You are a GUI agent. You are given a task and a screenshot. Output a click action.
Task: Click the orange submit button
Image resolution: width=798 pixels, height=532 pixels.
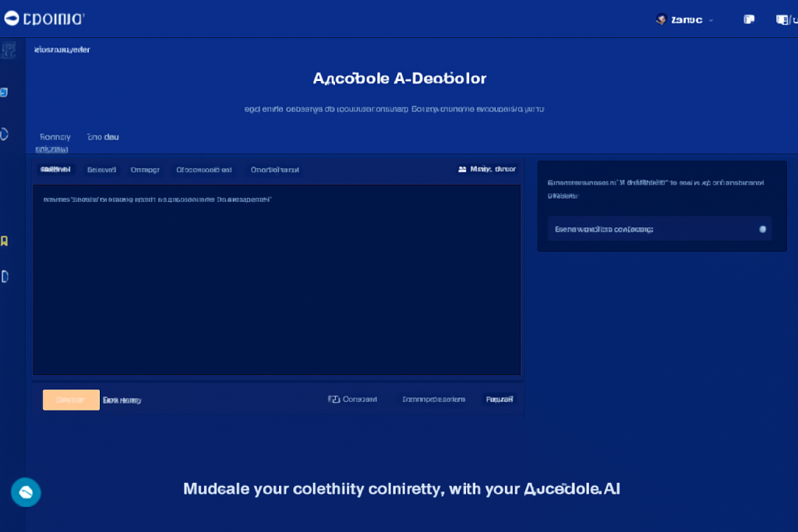click(71, 399)
